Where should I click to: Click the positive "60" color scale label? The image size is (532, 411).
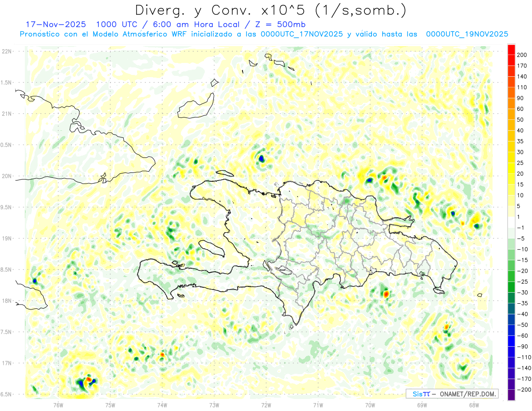pos(521,109)
